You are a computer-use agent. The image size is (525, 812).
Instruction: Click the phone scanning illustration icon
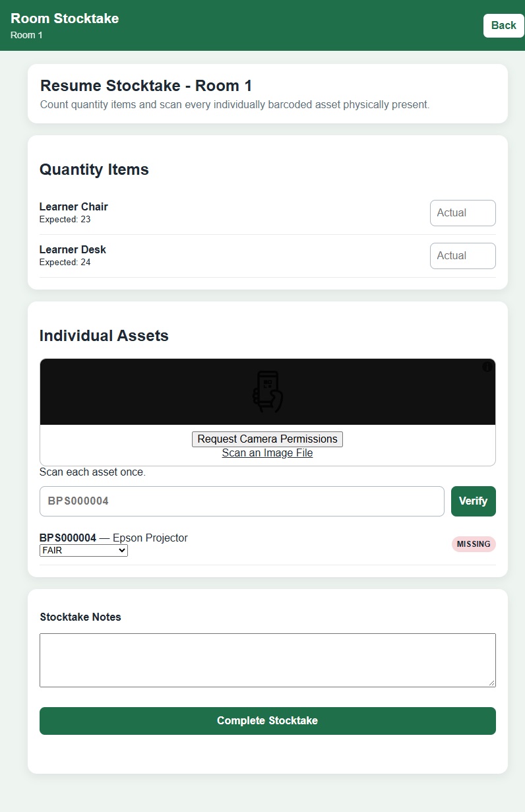[x=268, y=392]
